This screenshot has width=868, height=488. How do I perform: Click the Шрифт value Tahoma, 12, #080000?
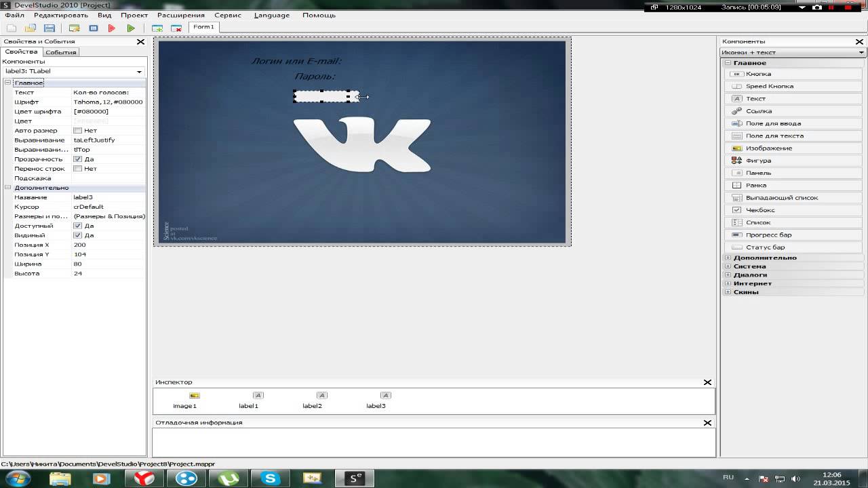point(108,102)
